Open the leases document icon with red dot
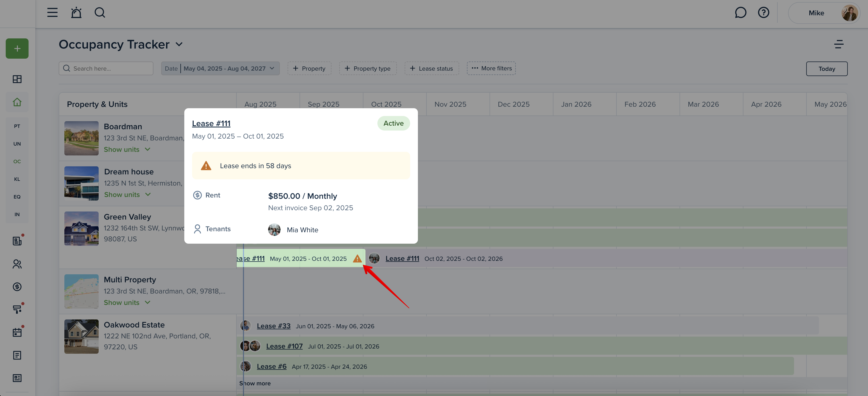 click(x=17, y=241)
